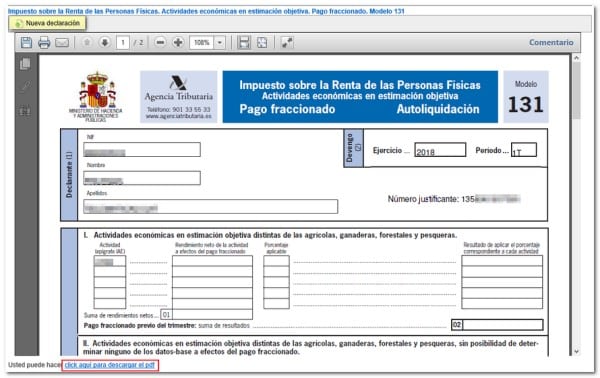600x378 pixels.
Task: Click the first Actividad epígrafe IAE cell
Action: (x=110, y=261)
